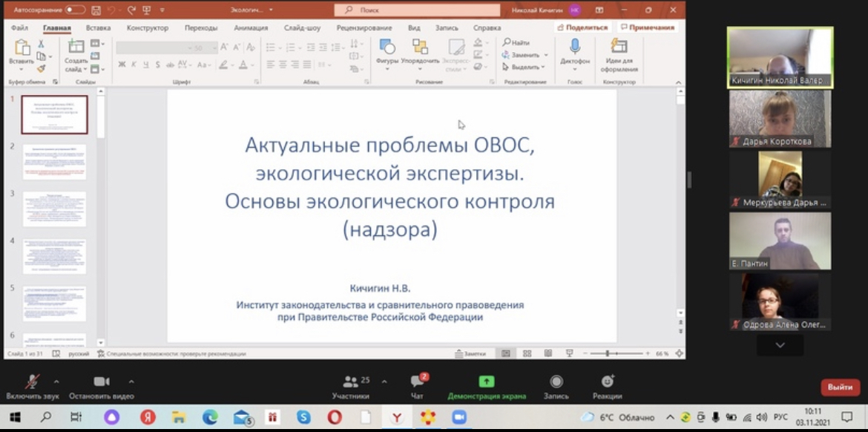Switch to the Конструктор ribbon tab
This screenshot has width=868, height=432.
click(x=147, y=27)
